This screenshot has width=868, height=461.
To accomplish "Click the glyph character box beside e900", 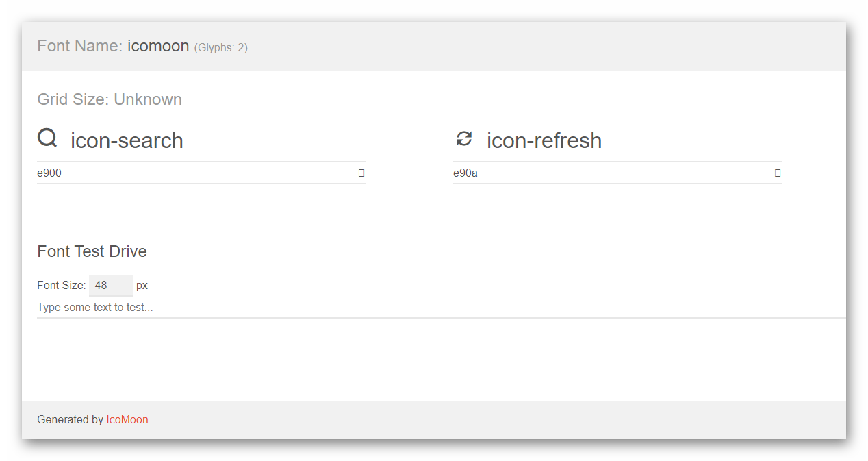I will (361, 173).
